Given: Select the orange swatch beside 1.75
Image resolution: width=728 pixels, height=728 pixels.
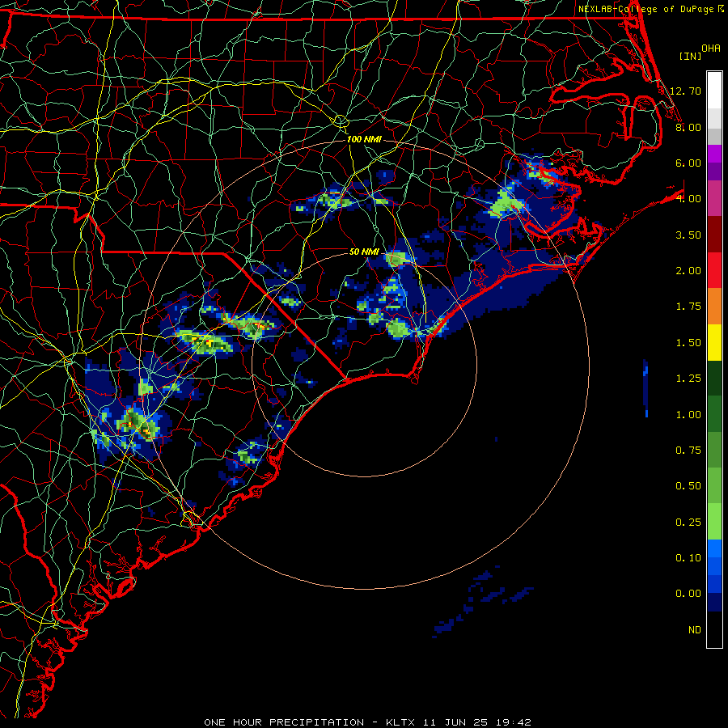Looking at the screenshot, I should click(714, 307).
